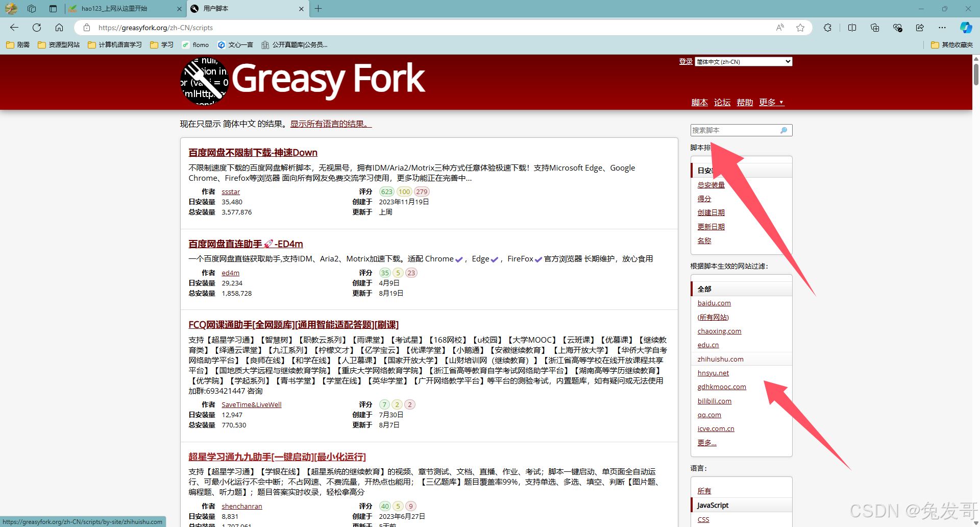Go back to the previous page
980x527 pixels.
click(x=14, y=28)
